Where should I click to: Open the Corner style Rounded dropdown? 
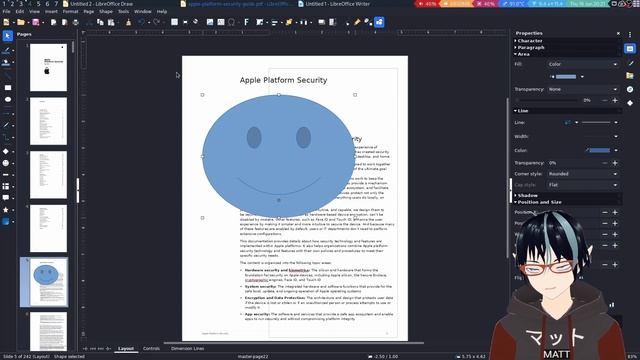(x=583, y=174)
